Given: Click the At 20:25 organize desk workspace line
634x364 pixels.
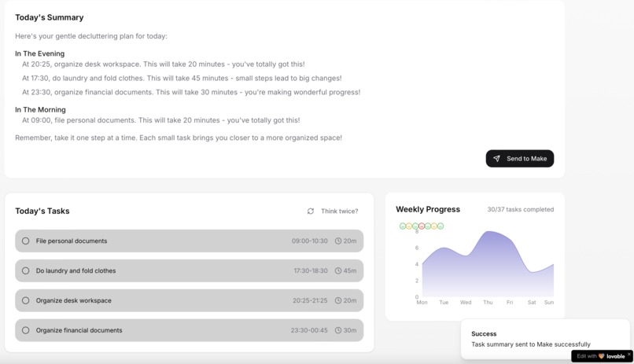Looking at the screenshot, I should click(164, 64).
